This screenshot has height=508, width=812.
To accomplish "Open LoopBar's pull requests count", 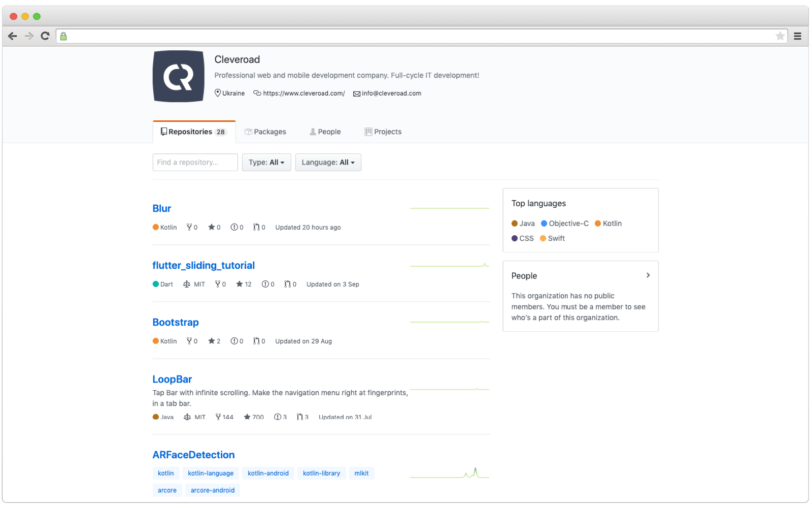I will click(x=302, y=417).
